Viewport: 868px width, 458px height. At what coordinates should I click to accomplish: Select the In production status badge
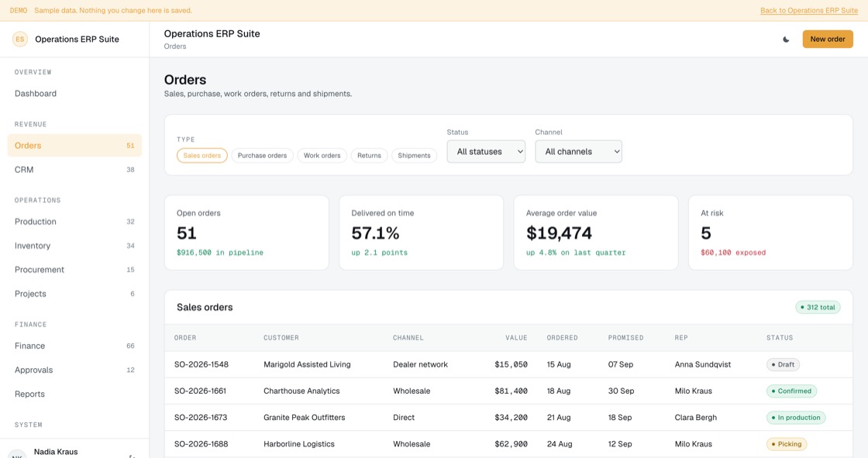796,418
